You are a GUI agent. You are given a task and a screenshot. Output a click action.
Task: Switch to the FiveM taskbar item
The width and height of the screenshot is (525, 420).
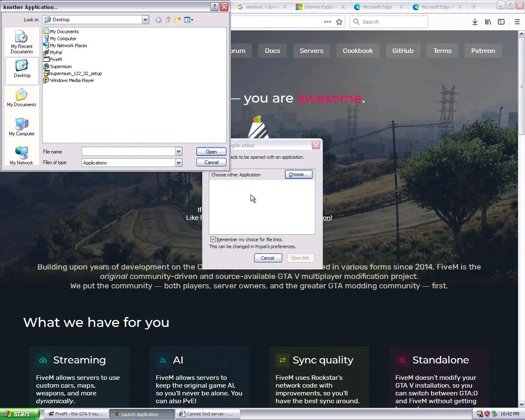tap(76, 414)
